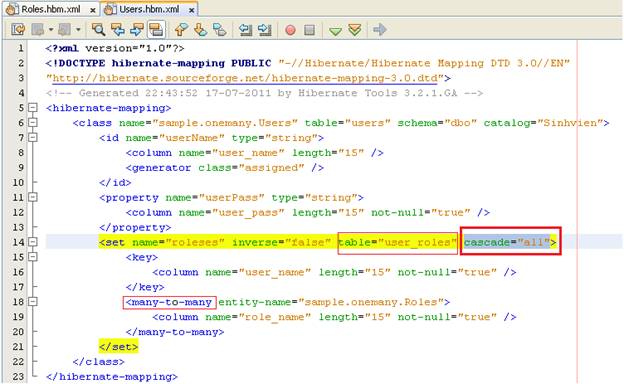Switch to Roles.hbm.xml tab

tap(51, 9)
